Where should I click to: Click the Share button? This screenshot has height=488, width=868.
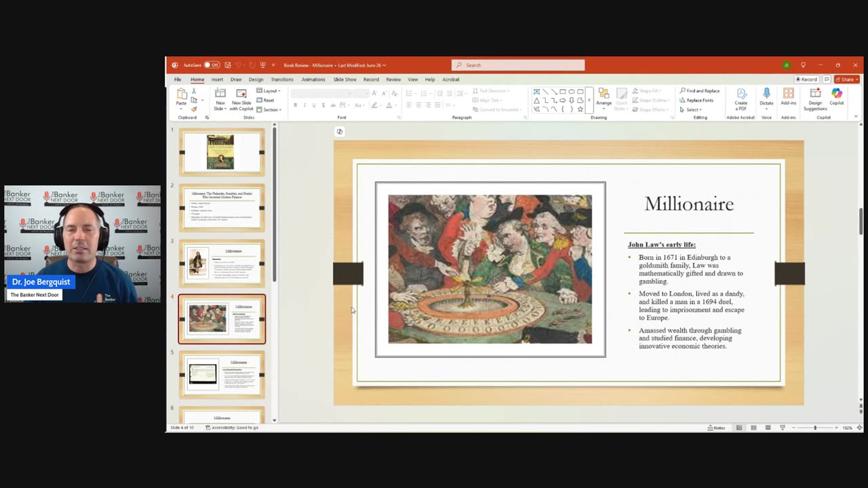847,79
